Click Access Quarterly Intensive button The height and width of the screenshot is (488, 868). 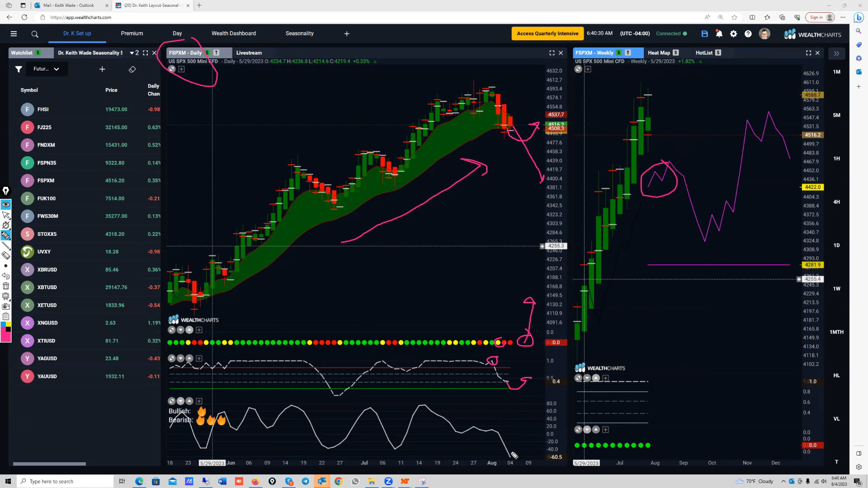(x=547, y=33)
